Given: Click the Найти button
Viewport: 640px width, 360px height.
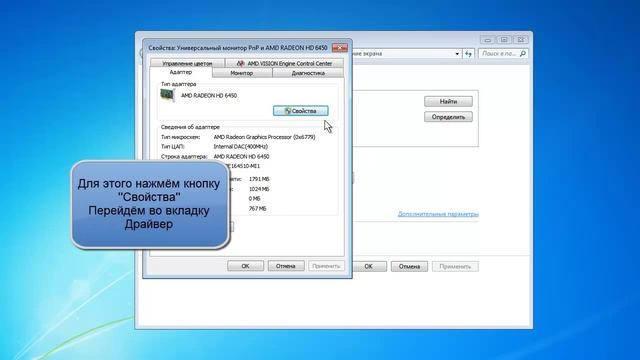Looking at the screenshot, I should pyautogui.click(x=448, y=101).
